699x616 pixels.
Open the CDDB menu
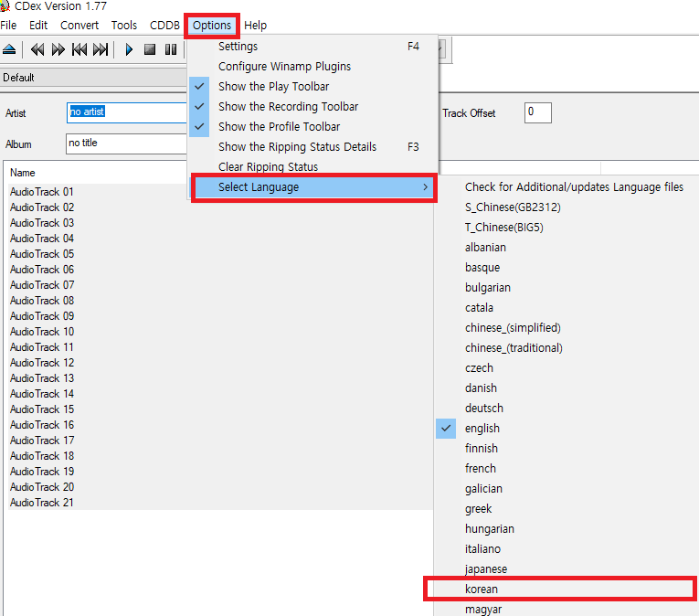(164, 25)
